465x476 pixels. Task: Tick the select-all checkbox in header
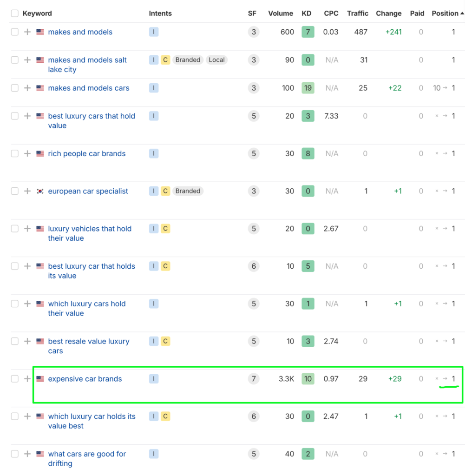[15, 13]
